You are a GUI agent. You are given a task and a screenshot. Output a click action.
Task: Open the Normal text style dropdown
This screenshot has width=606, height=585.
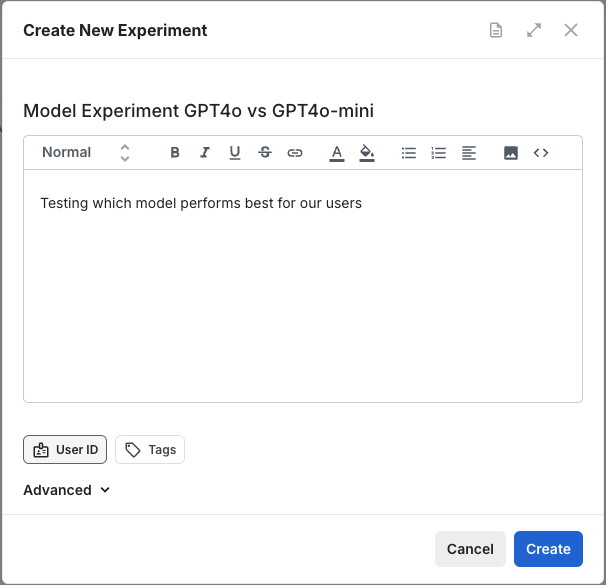86,153
